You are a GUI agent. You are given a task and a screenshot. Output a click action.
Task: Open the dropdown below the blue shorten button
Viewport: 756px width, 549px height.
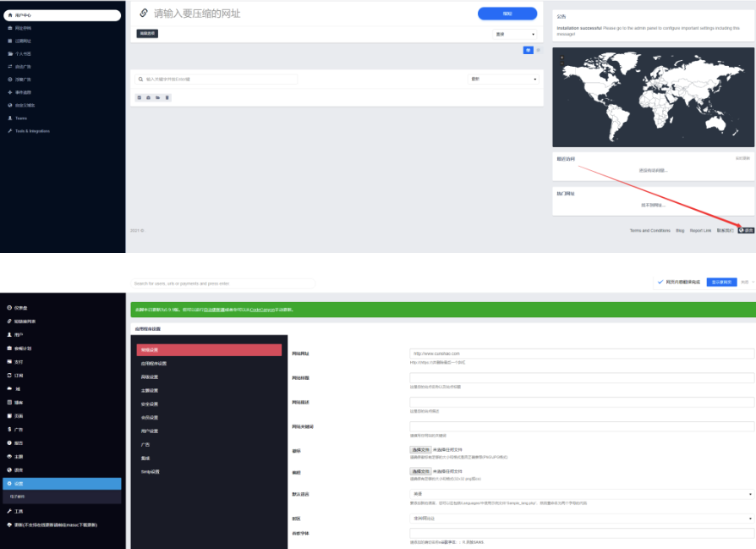tap(515, 34)
